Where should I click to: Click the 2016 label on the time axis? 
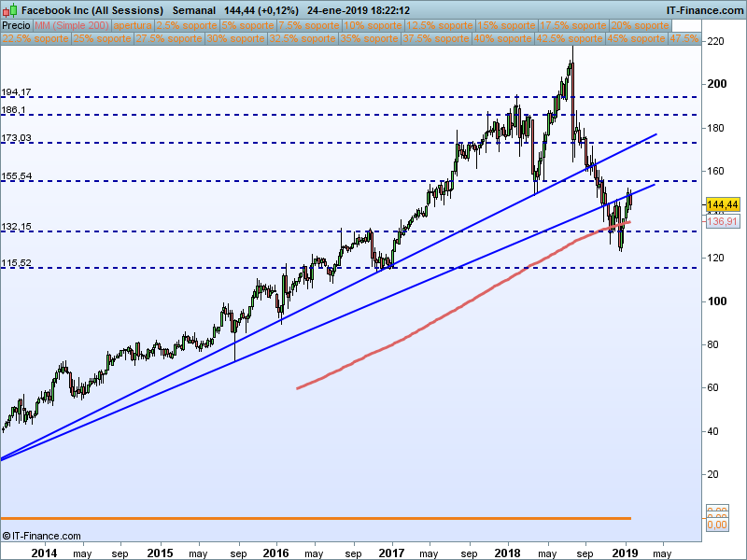coord(275,553)
